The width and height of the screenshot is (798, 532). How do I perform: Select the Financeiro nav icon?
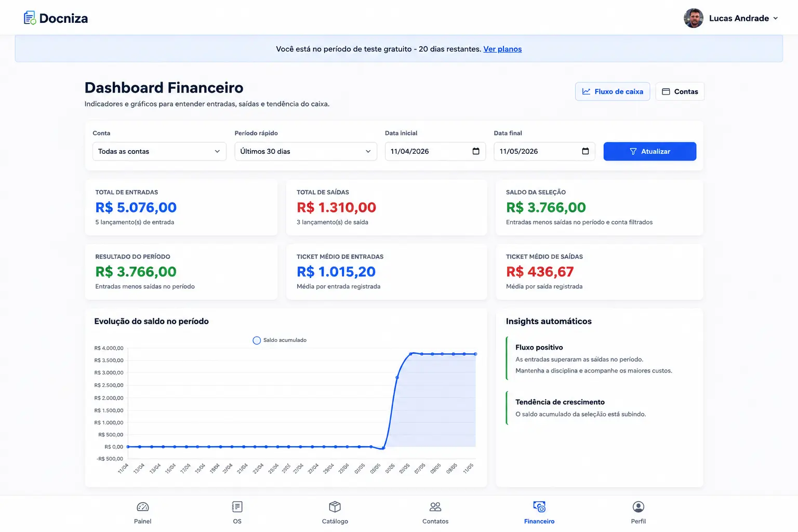click(x=539, y=507)
